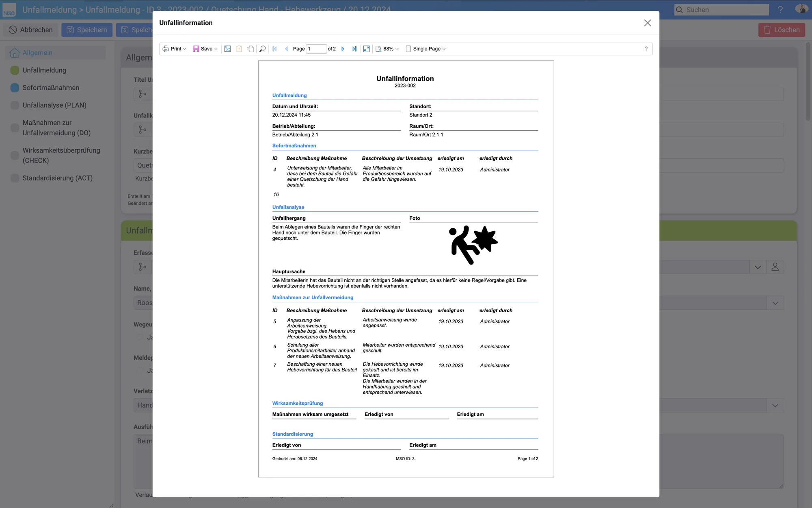Select Maßnahmen zur Unfallvermeidung (DO)

tap(56, 128)
